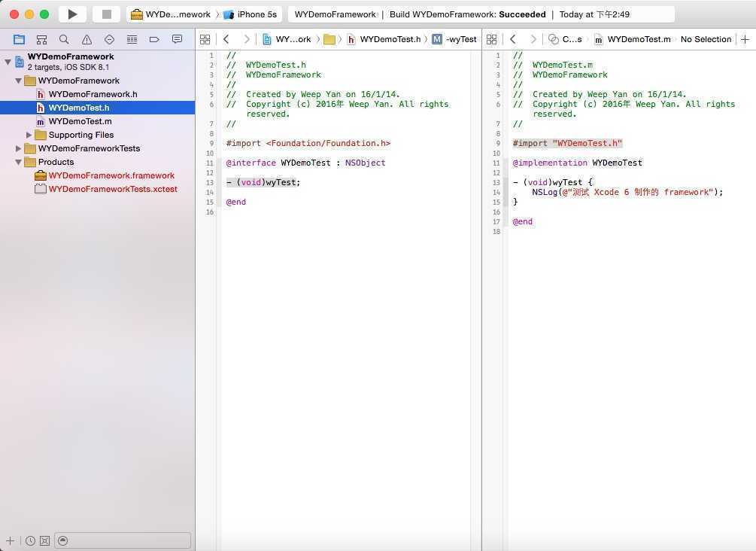
Task: Add another assistant editor with plus
Action: coord(745,40)
